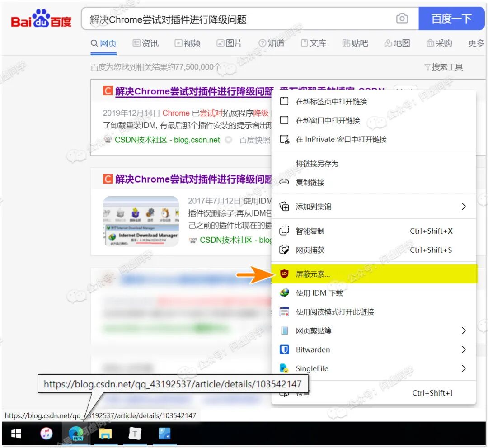The width and height of the screenshot is (488, 448).
Task: Click smart copy icon in menu
Action: point(284,231)
